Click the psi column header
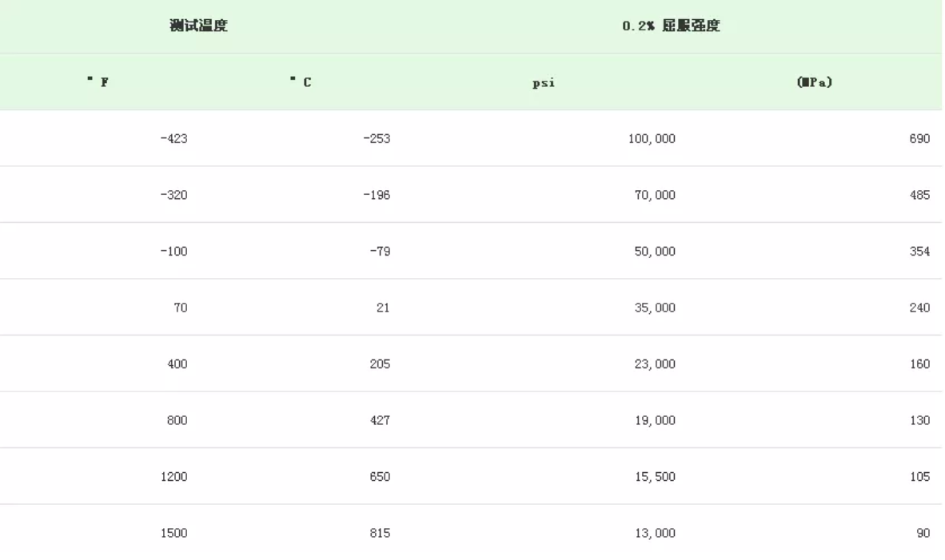The image size is (945, 560). click(x=543, y=81)
